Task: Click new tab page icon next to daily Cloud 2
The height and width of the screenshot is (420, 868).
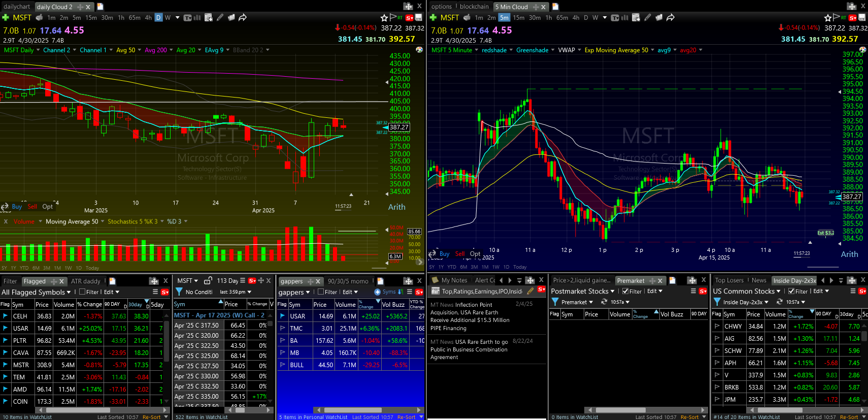Action: click(x=100, y=7)
